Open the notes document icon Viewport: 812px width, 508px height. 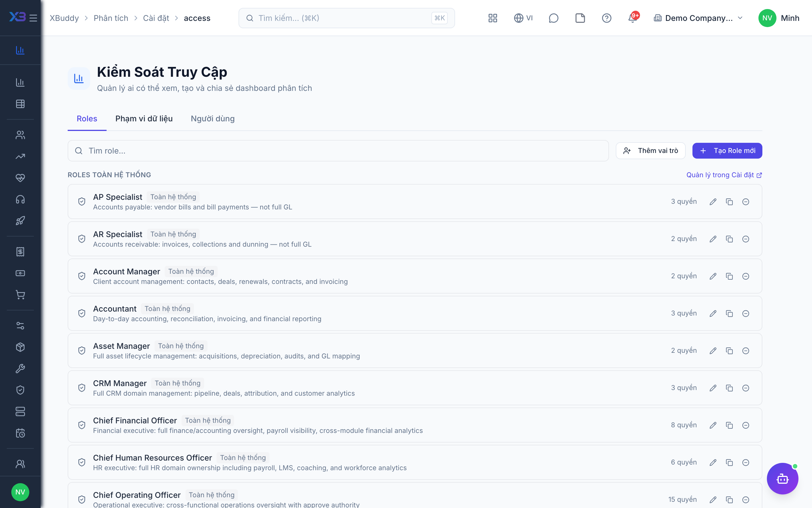point(580,18)
